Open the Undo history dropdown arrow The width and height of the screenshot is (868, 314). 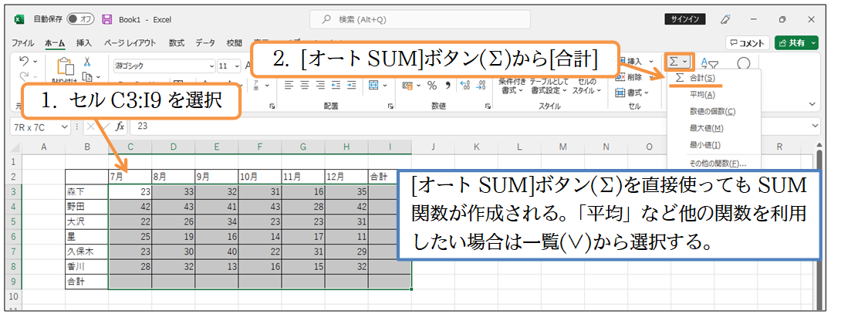pos(35,60)
